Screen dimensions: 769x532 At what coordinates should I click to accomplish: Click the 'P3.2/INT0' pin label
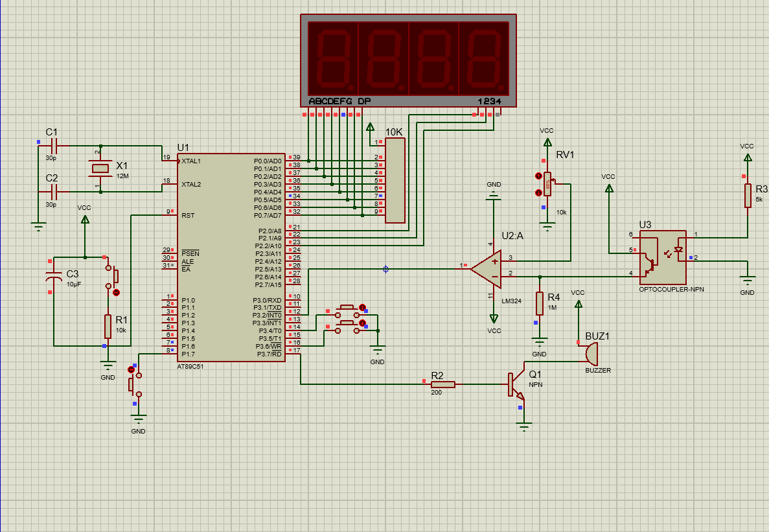(x=268, y=316)
